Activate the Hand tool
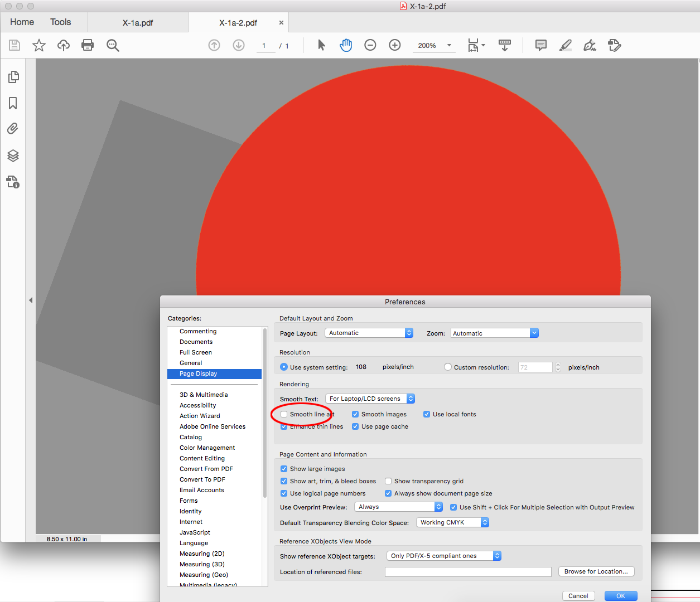The width and height of the screenshot is (700, 602). click(x=346, y=45)
